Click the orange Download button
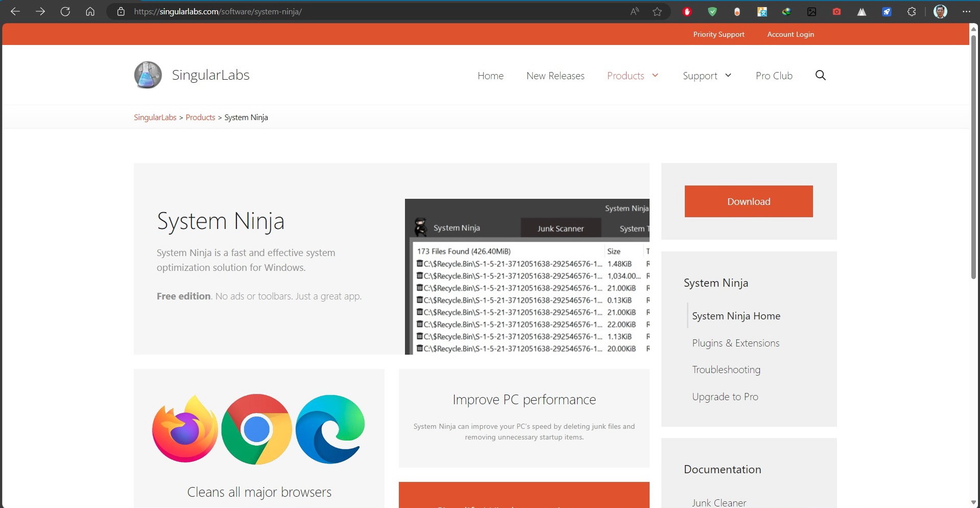The width and height of the screenshot is (980, 508). [749, 201]
